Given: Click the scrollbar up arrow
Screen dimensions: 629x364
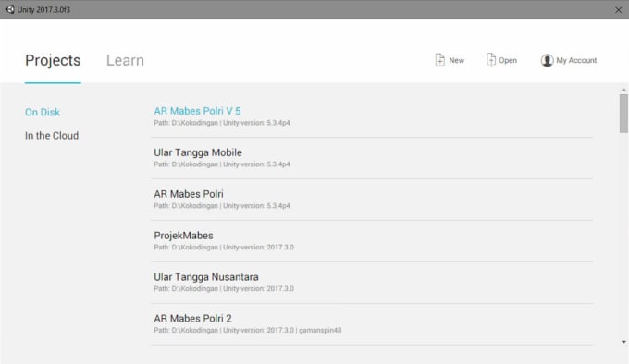Looking at the screenshot, I should [x=623, y=90].
